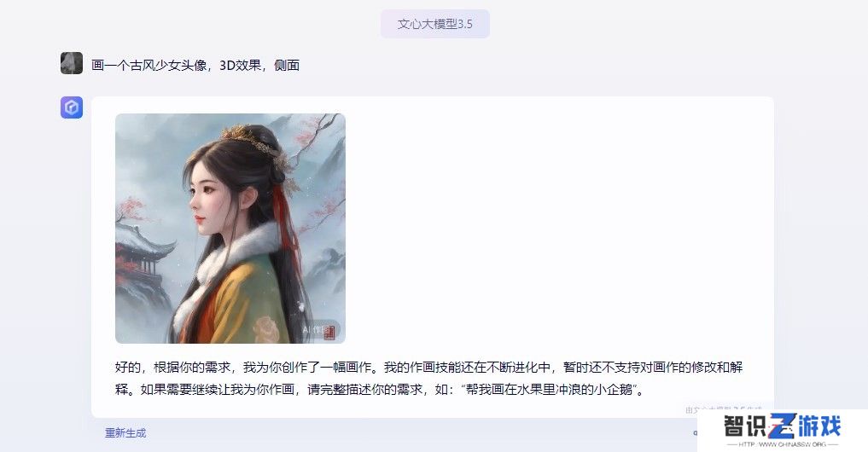Open the generated ancient-style girl image
868x452 pixels.
coord(230,229)
